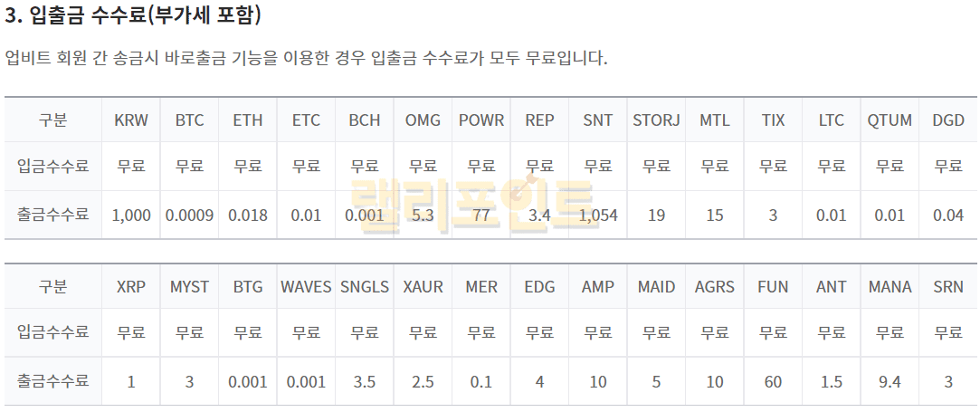Select the MANA column header
This screenshot has width=980, height=412.
click(890, 286)
